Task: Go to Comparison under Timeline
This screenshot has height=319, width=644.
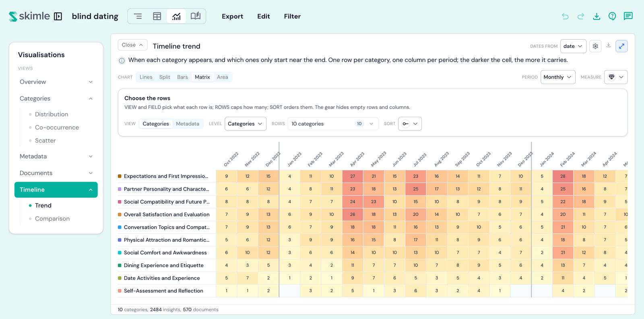Action: point(52,219)
